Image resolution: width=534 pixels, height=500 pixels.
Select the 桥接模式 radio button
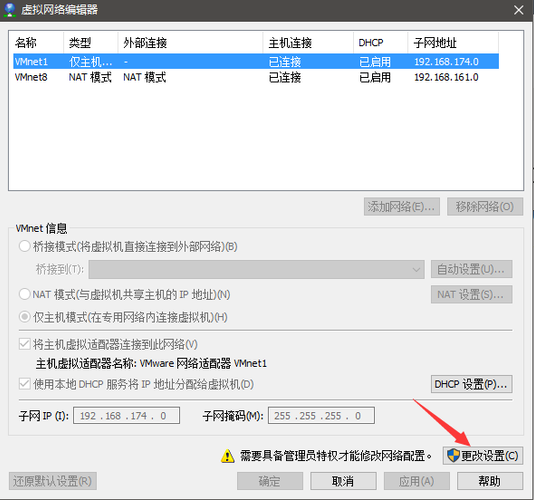25,246
